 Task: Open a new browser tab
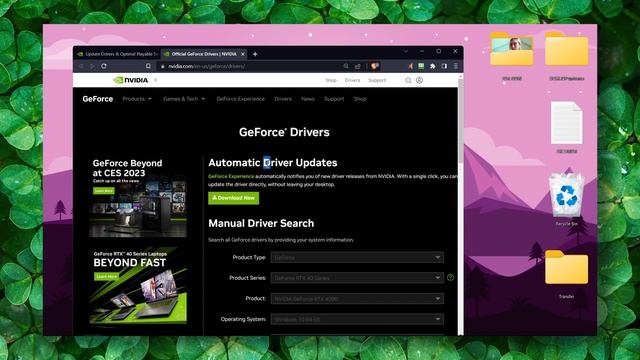click(255, 54)
